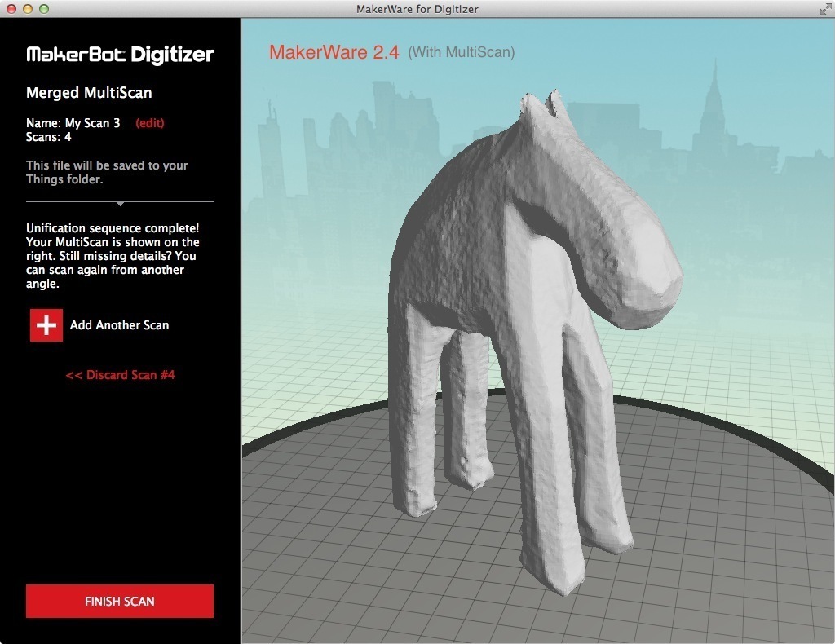The image size is (835, 644).
Task: Click the red plus icon
Action: 46,325
